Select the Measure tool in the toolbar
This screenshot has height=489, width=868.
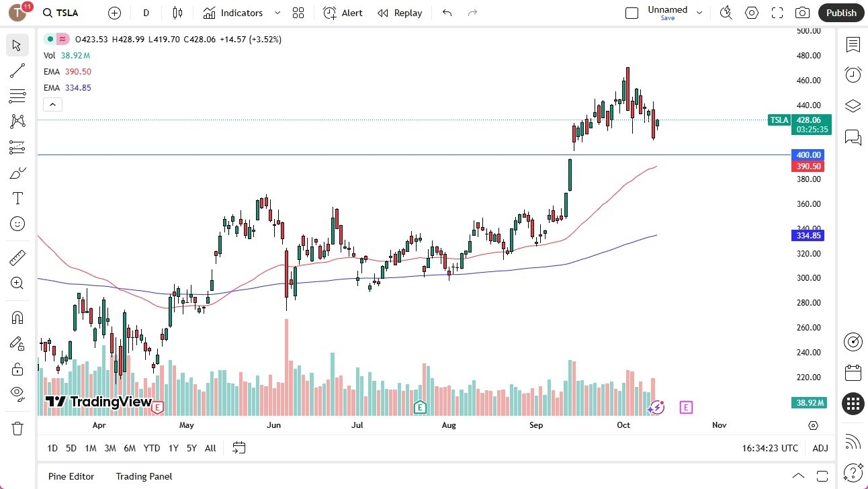17,257
